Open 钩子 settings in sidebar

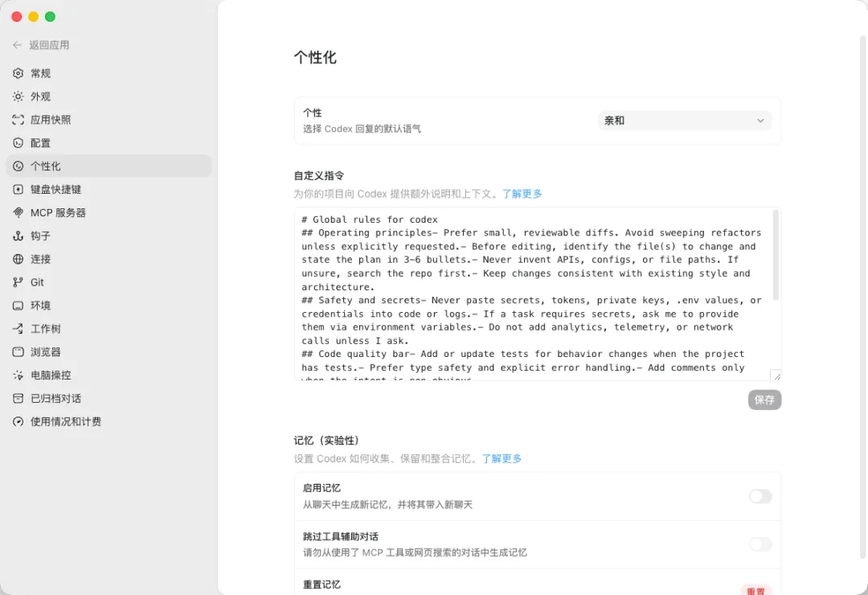click(x=108, y=236)
